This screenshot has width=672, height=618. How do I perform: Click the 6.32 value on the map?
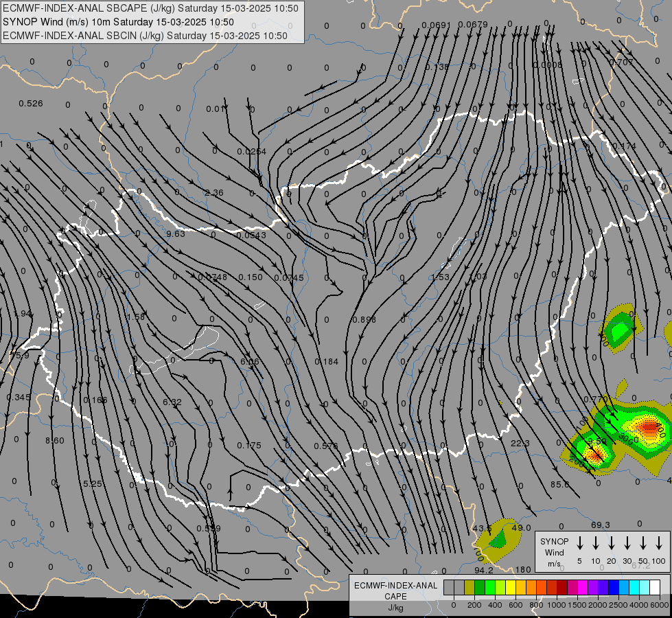point(172,402)
